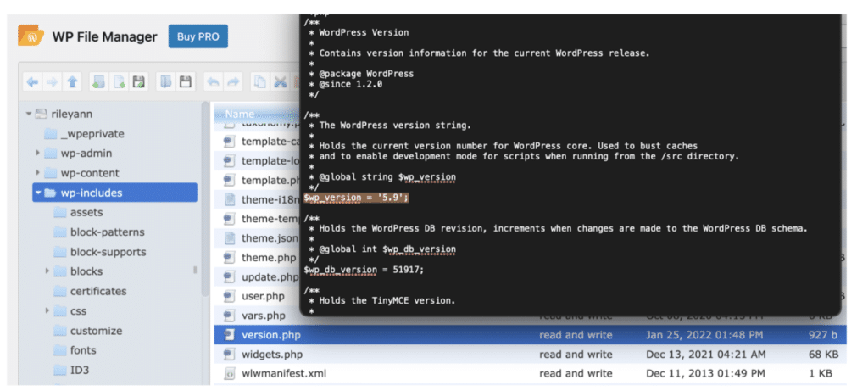Click the date Dec 11, 2013 01:49 PM
The width and height of the screenshot is (868, 391).
click(704, 374)
